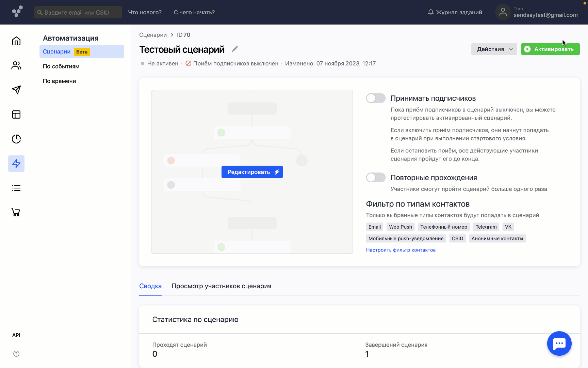Select the contacts (people) icon in sidebar
This screenshot has width=588, height=368.
click(x=16, y=65)
